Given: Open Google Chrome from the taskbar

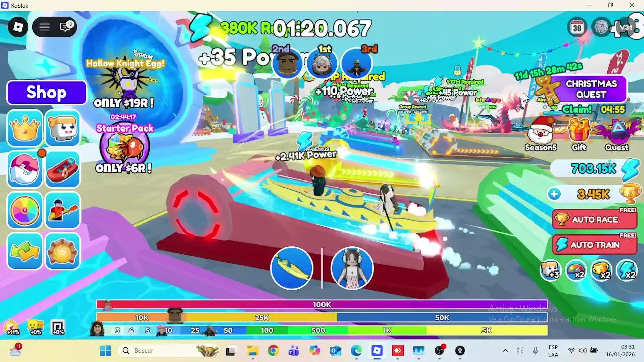Looking at the screenshot, I should click(273, 351).
